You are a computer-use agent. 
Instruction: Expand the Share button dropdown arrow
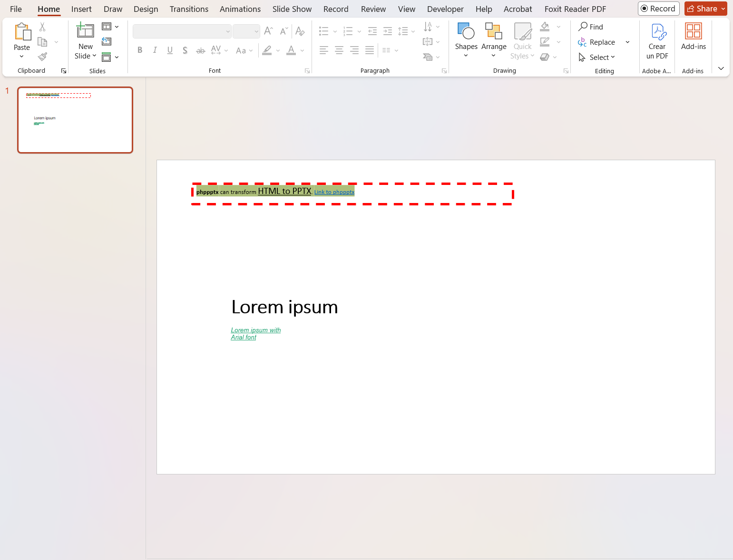pyautogui.click(x=723, y=9)
